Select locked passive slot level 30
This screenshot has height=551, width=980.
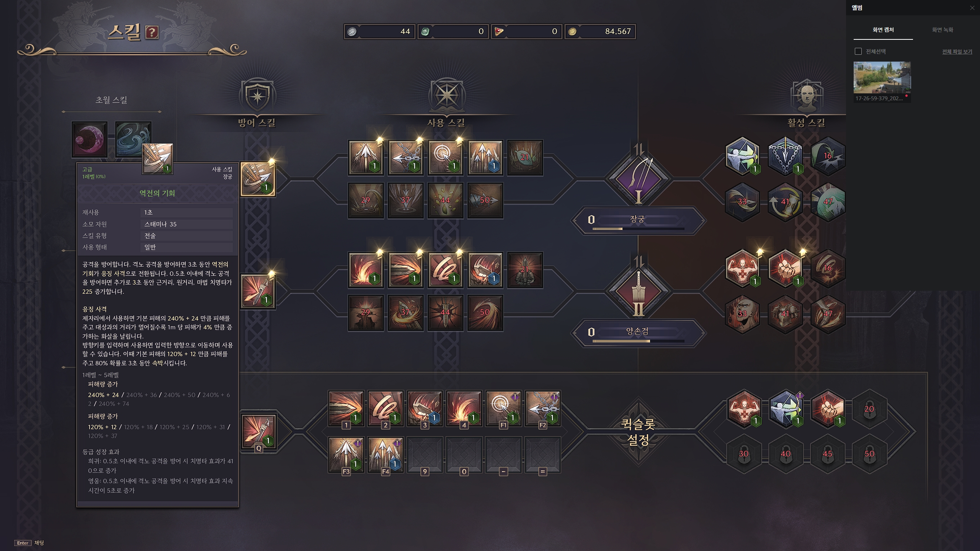(743, 454)
